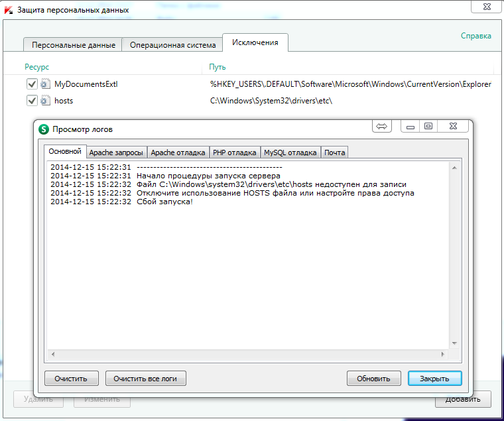Switch to Персональные данные tab

coord(72,45)
